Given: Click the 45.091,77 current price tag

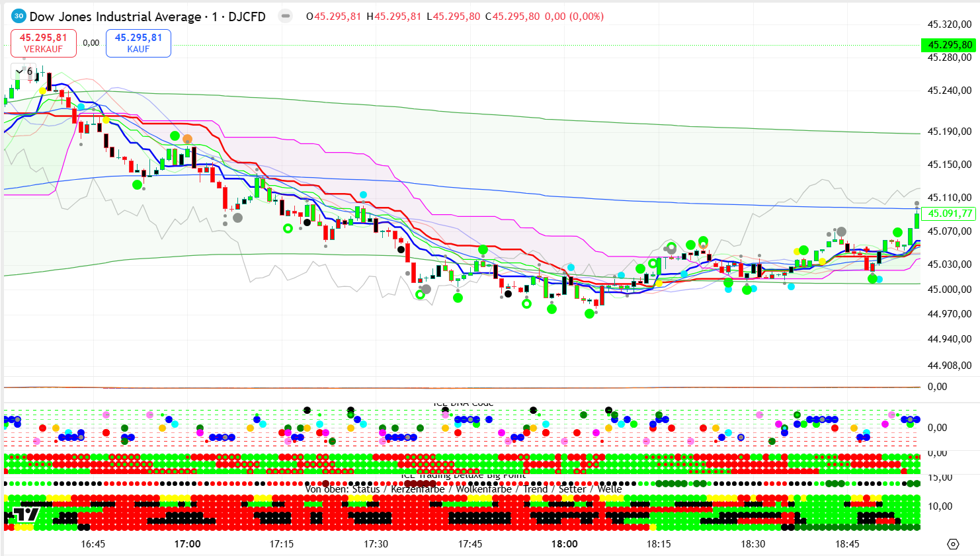Looking at the screenshot, I should [x=950, y=214].
